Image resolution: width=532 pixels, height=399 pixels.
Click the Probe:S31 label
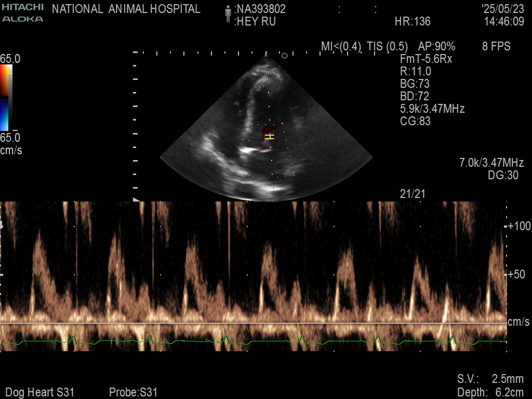[133, 392]
